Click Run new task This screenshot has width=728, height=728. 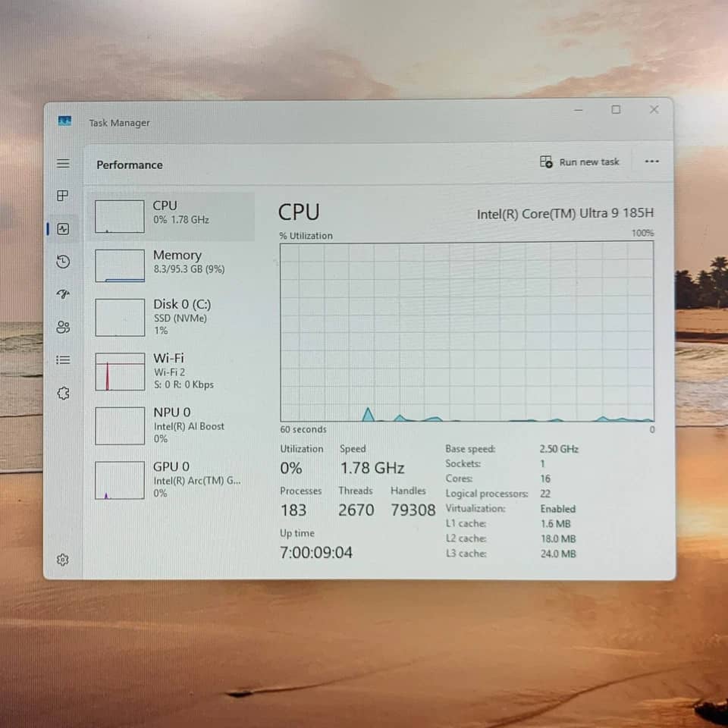579,162
